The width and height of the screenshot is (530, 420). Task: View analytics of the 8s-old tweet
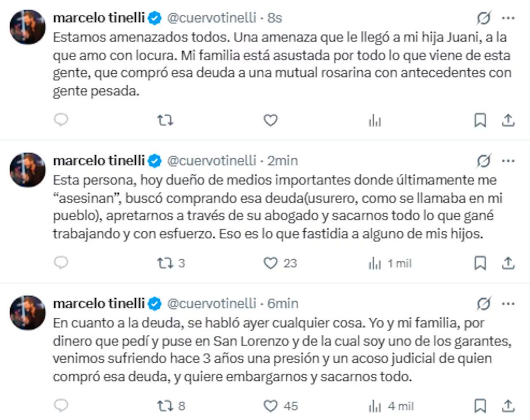(x=375, y=120)
